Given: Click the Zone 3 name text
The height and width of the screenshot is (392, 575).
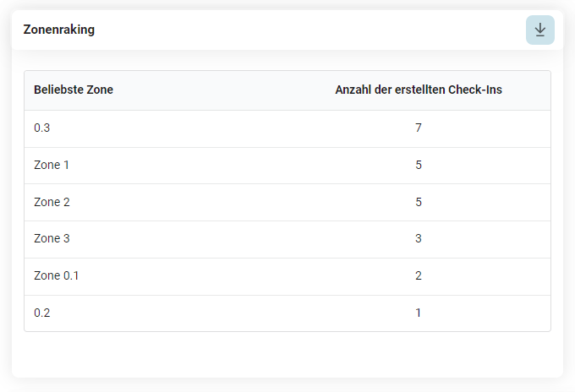Looking at the screenshot, I should pyautogui.click(x=52, y=238).
